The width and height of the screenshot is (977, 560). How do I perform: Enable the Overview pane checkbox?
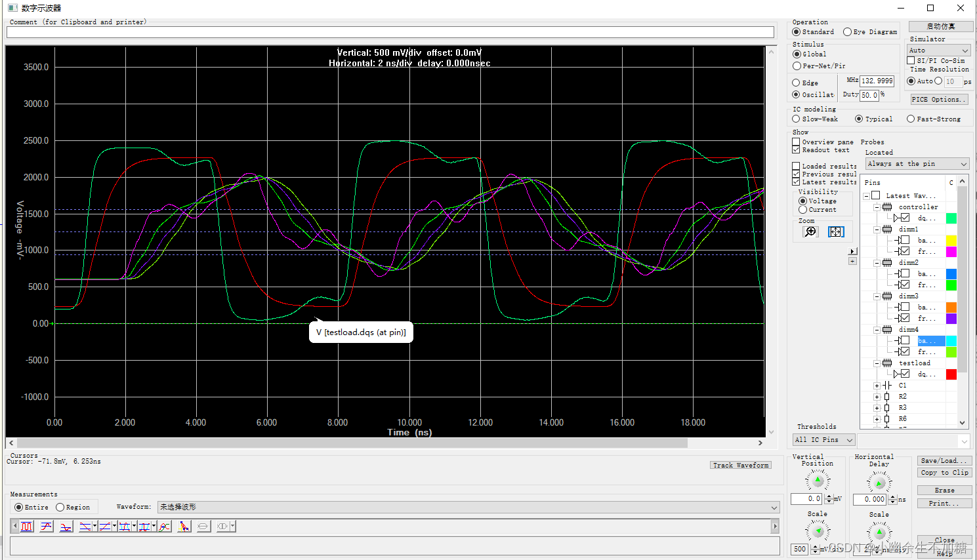(796, 142)
